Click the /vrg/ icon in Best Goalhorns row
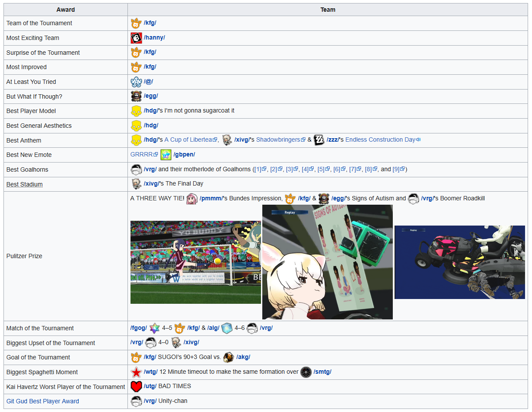The image size is (532, 412). [x=136, y=169]
